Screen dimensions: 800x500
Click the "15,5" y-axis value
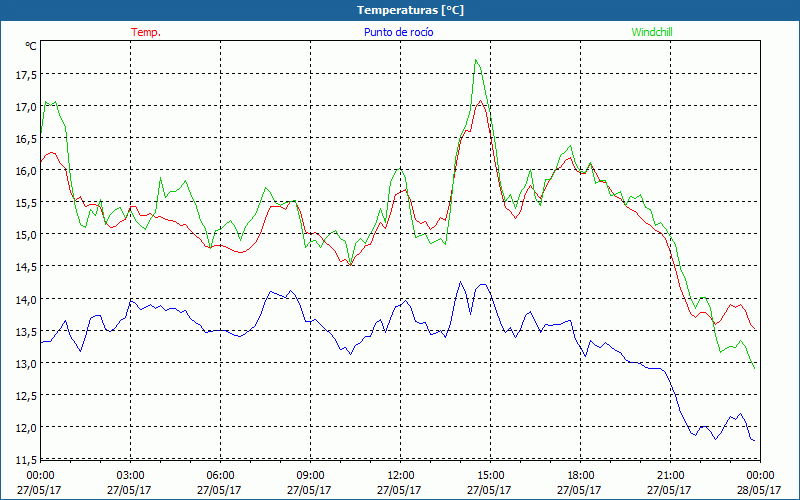26,203
